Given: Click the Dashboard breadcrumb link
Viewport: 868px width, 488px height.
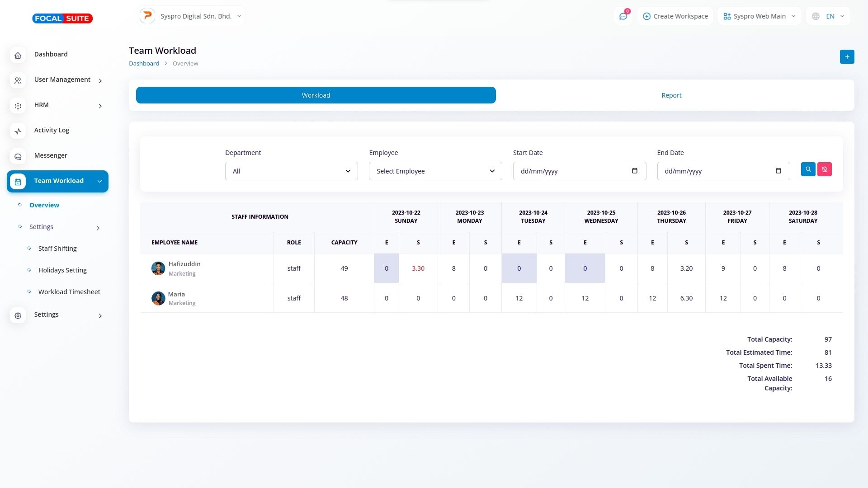Looking at the screenshot, I should click(x=144, y=64).
